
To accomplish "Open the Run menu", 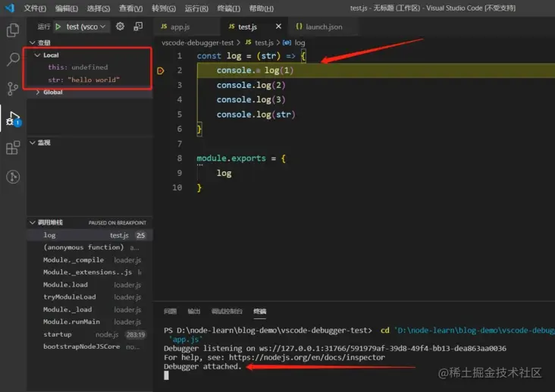I will click(x=196, y=8).
